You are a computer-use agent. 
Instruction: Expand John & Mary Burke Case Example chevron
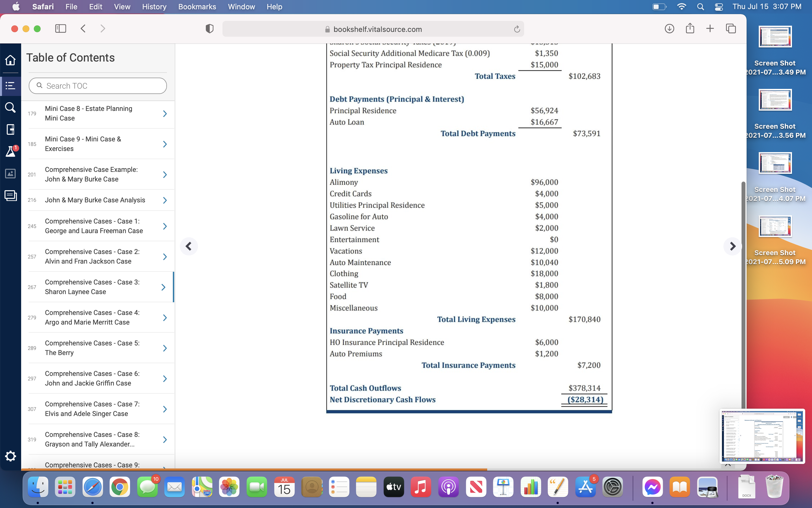pos(165,174)
